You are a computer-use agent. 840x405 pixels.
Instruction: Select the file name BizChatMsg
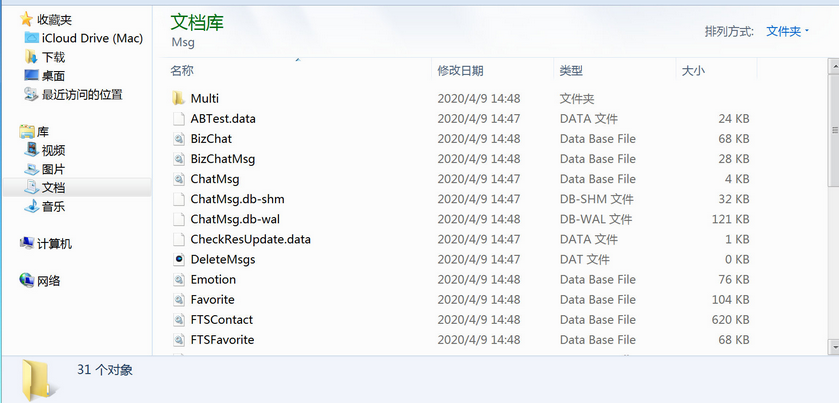coord(223,159)
